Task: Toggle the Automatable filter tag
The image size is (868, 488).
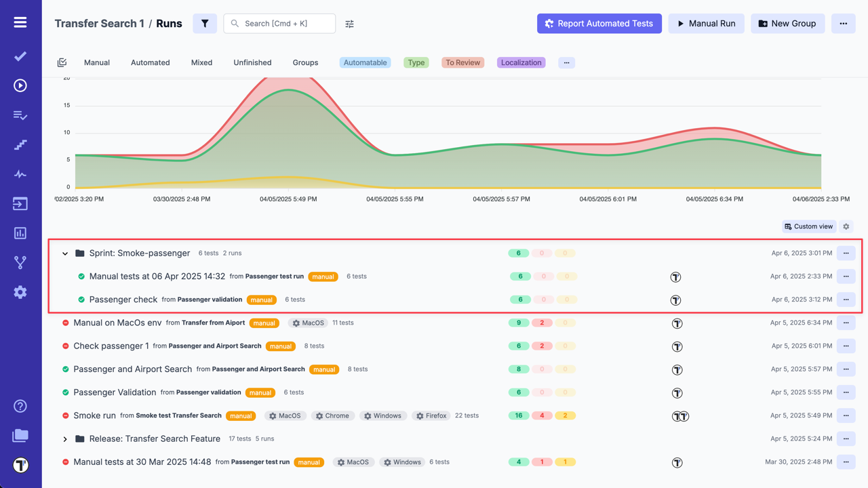Action: (365, 62)
